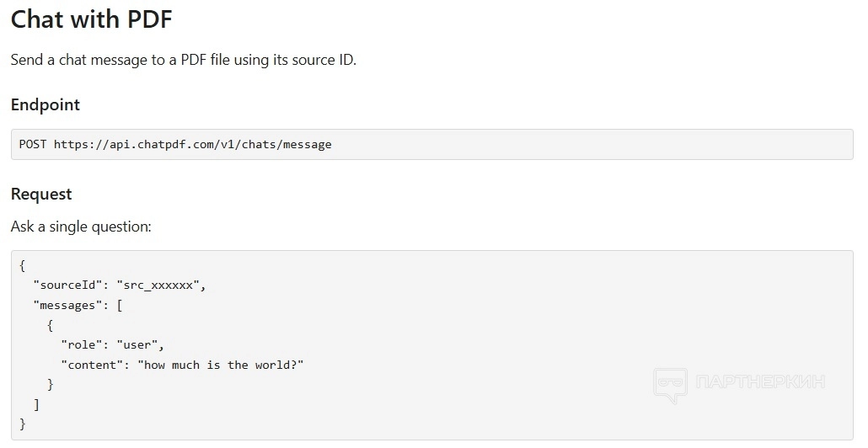Click the "src_xxxxxx" value in JSON

point(158,285)
